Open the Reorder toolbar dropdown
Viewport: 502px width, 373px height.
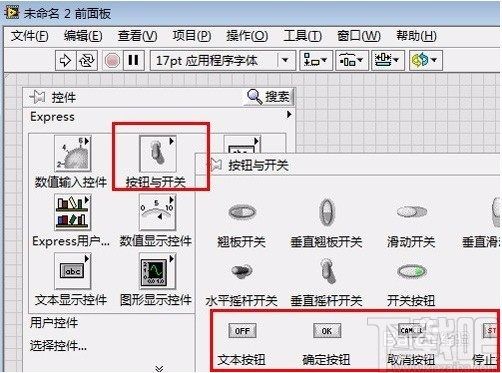click(425, 61)
